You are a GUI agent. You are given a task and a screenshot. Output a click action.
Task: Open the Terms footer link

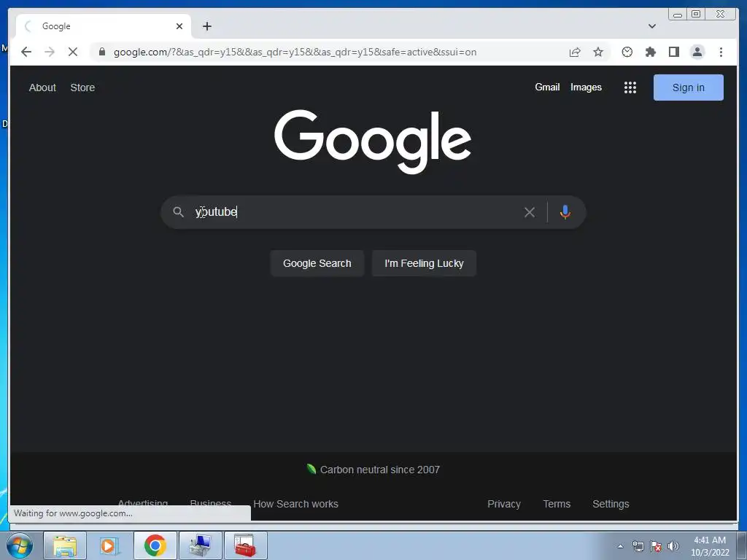point(557,504)
